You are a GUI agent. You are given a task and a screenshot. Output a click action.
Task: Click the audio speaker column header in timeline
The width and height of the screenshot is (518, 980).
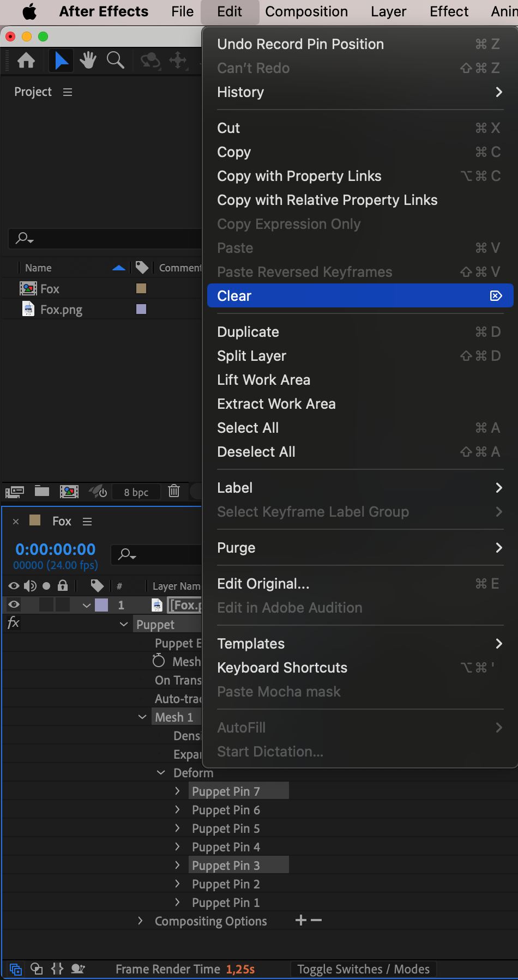[30, 586]
